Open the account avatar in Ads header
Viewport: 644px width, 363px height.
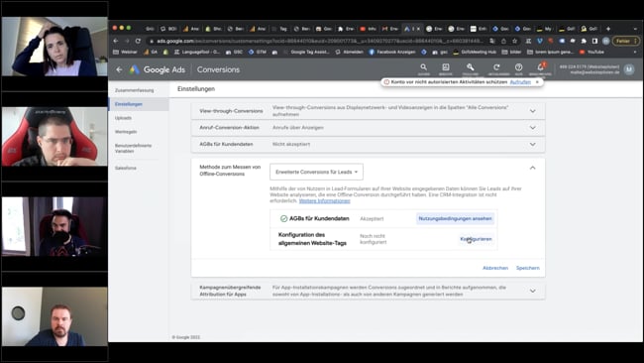pyautogui.click(x=629, y=69)
